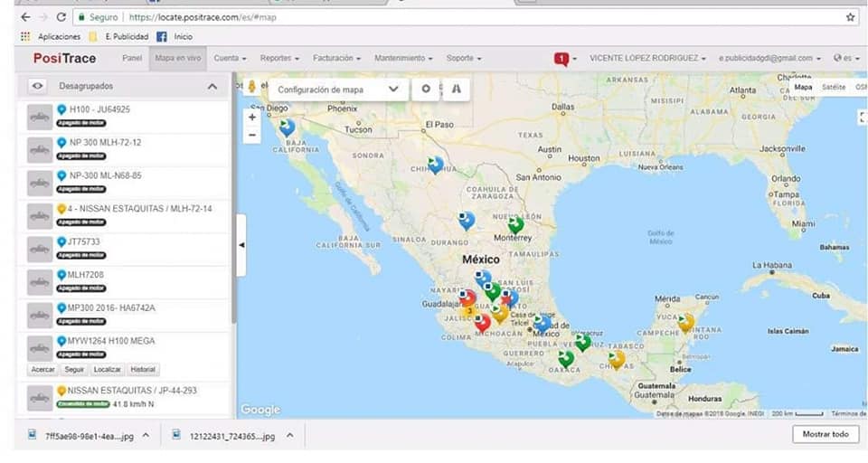Click the vehicle list scrollbar
Screen dimensions: 868x463
[233, 199]
